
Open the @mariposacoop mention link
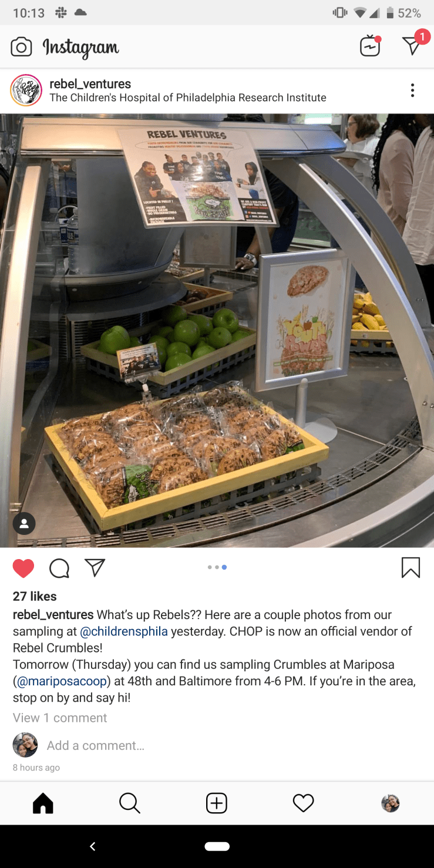click(x=62, y=681)
